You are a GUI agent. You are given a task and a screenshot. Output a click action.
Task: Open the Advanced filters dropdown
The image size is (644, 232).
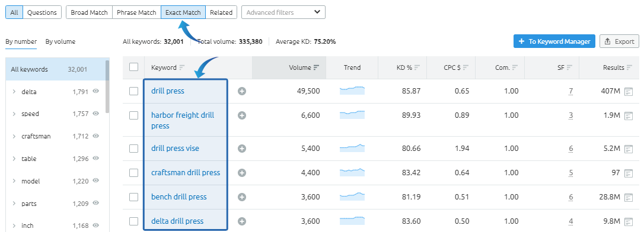[x=283, y=12]
